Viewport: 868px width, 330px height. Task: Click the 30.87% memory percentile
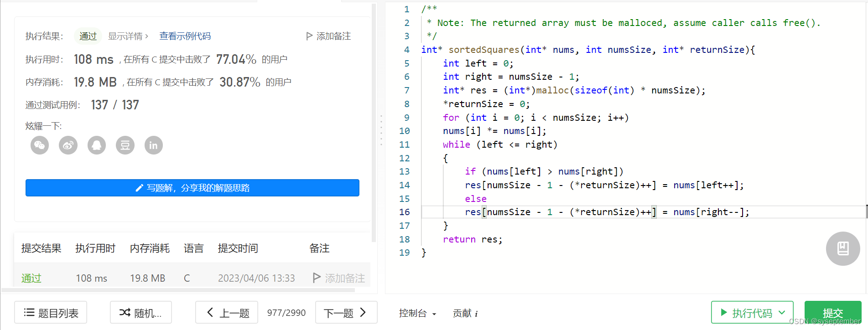(x=240, y=82)
